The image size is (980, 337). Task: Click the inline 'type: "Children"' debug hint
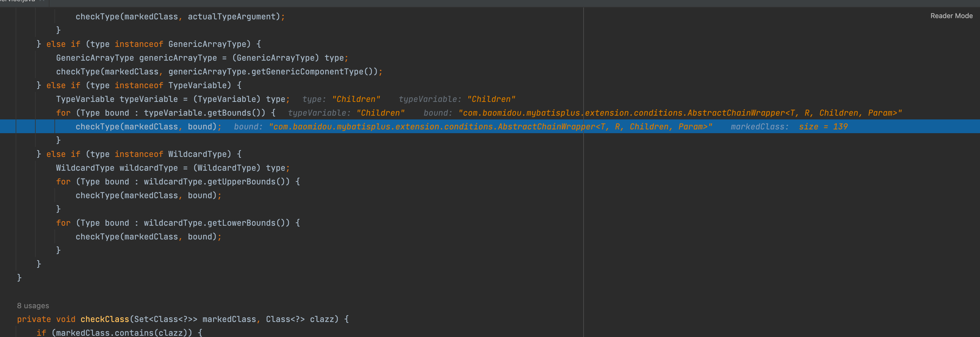(341, 99)
